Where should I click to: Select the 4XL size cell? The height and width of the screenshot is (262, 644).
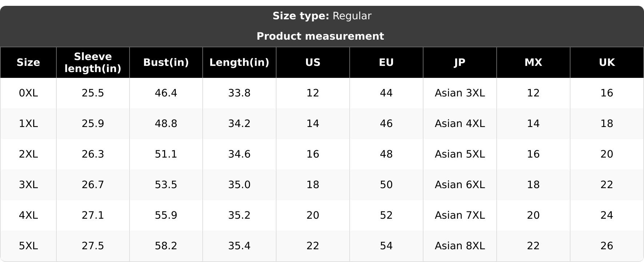[28, 215]
